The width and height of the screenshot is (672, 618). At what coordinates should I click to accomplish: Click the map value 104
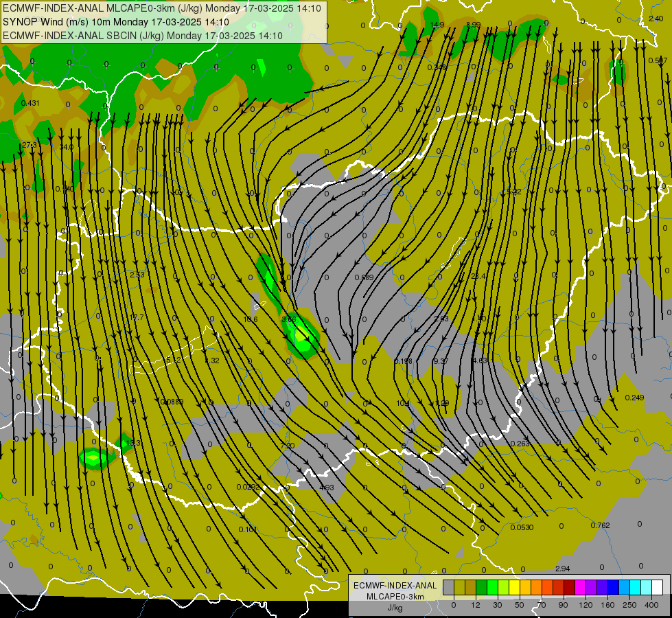click(x=403, y=403)
